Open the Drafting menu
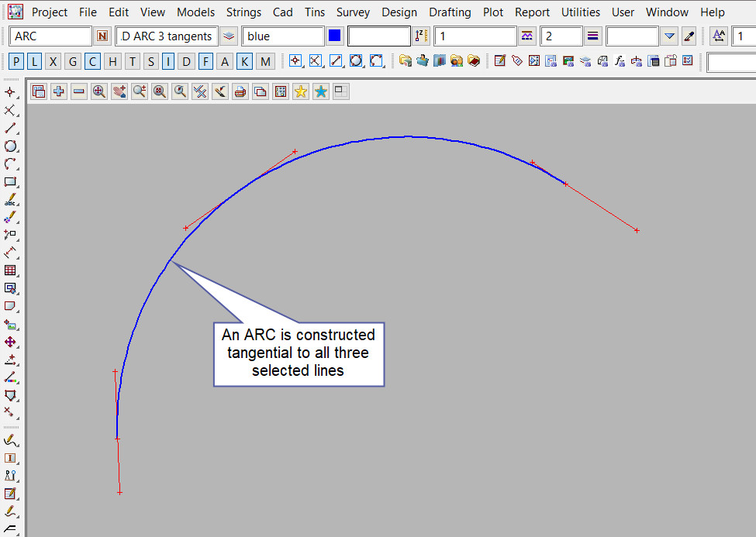756x537 pixels. (450, 12)
